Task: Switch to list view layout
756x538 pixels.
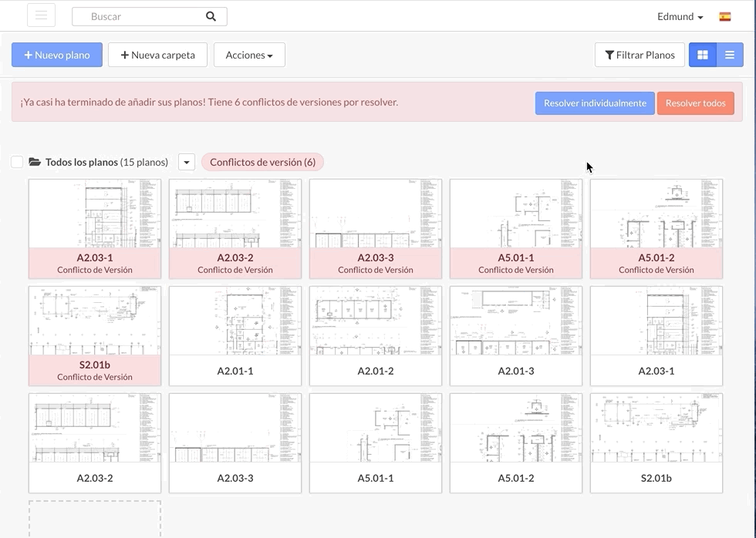Action: [x=730, y=55]
